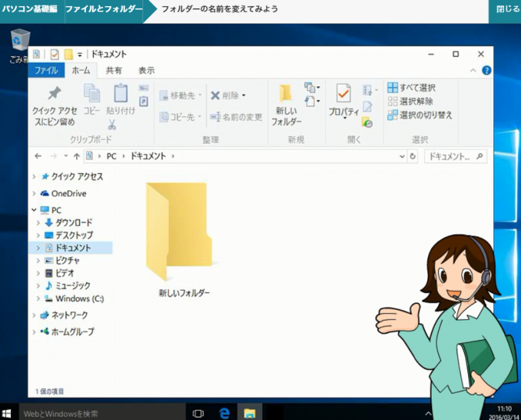Click the Task View taskbar icon

(x=198, y=413)
